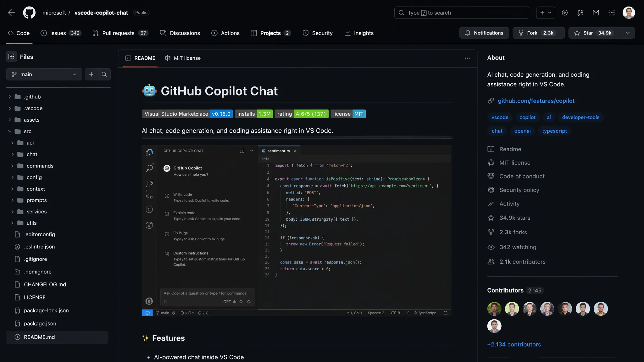Open the README.md file
The image size is (644, 362).
pos(57,337)
